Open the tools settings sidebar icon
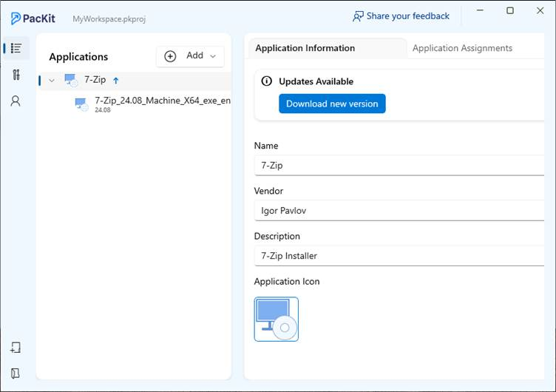Image resolution: width=556 pixels, height=392 pixels. click(16, 75)
